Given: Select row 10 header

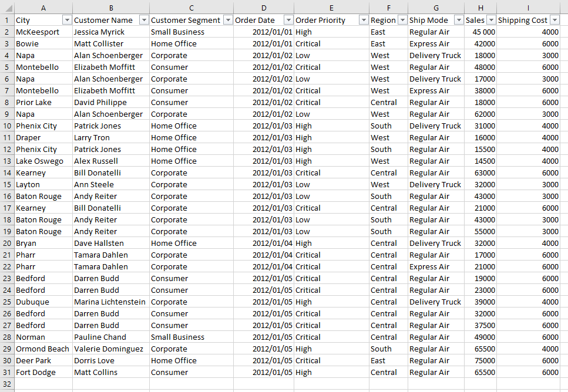Looking at the screenshot, I should tap(7, 126).
